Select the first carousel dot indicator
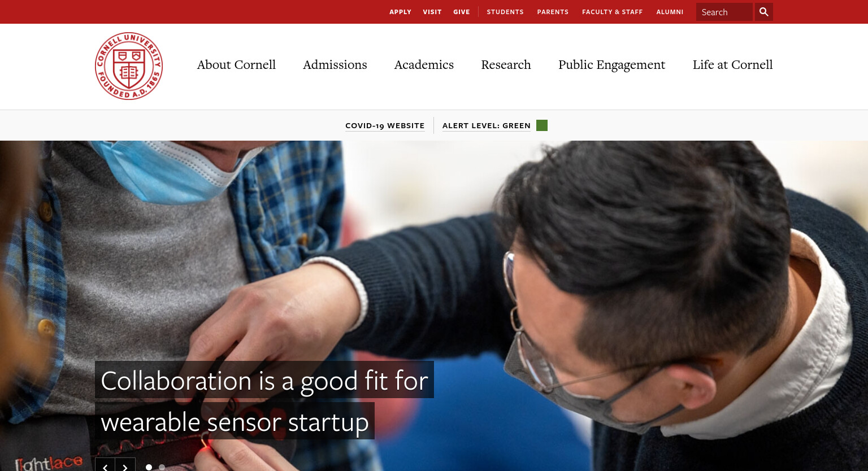868x471 pixels. pos(149,467)
